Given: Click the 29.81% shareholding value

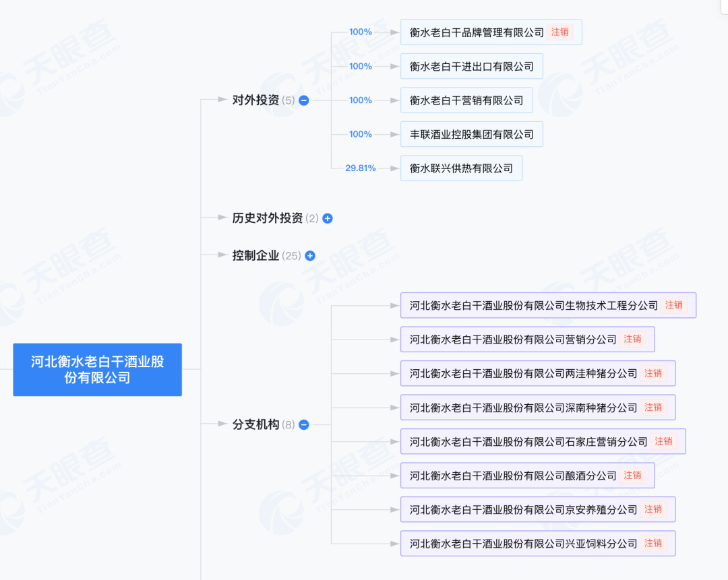Looking at the screenshot, I should tap(360, 168).
